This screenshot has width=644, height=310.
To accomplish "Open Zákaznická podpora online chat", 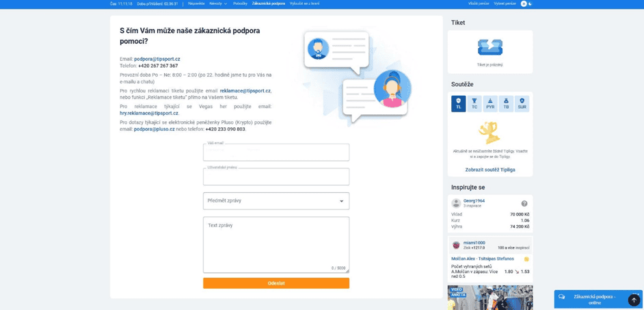I will 594,299.
